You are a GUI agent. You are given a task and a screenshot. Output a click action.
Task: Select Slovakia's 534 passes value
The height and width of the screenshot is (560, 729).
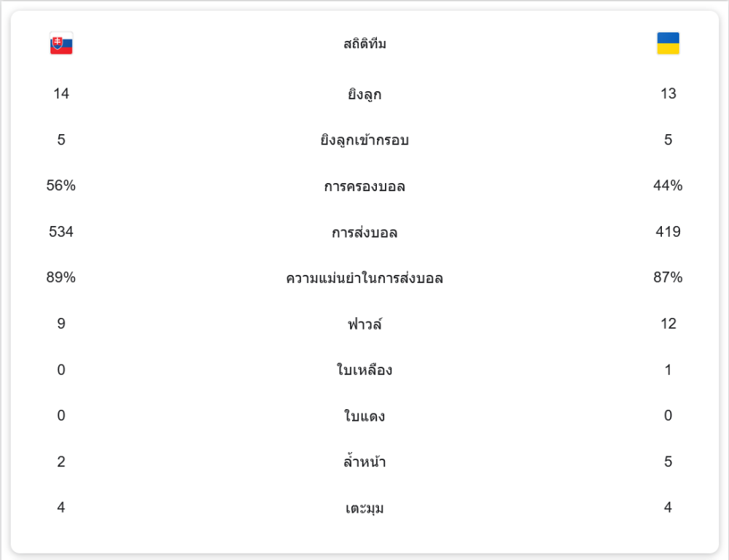[61, 232]
